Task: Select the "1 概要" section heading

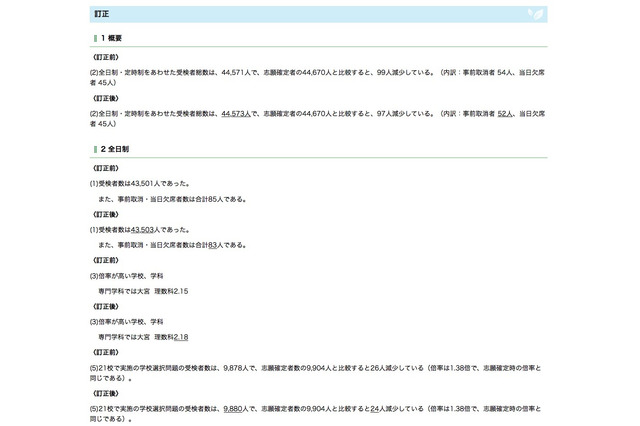Action: (111, 38)
